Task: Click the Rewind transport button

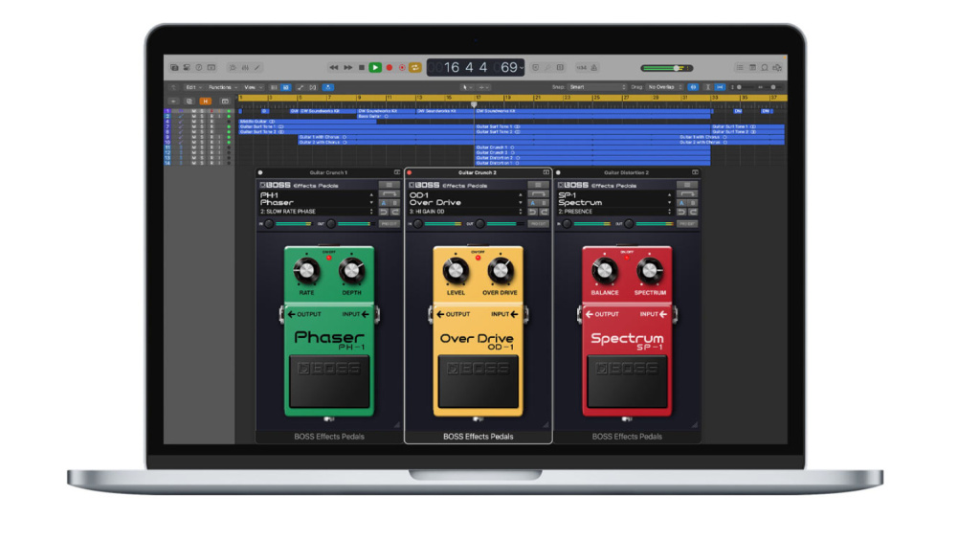Action: tap(333, 68)
